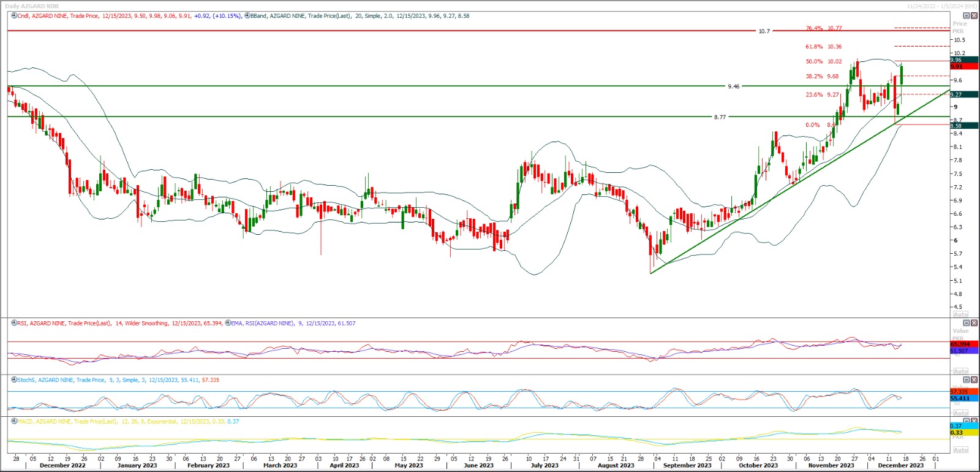Click the 9.96 upper band price tag
The height and width of the screenshot is (472, 980).
tap(964, 60)
